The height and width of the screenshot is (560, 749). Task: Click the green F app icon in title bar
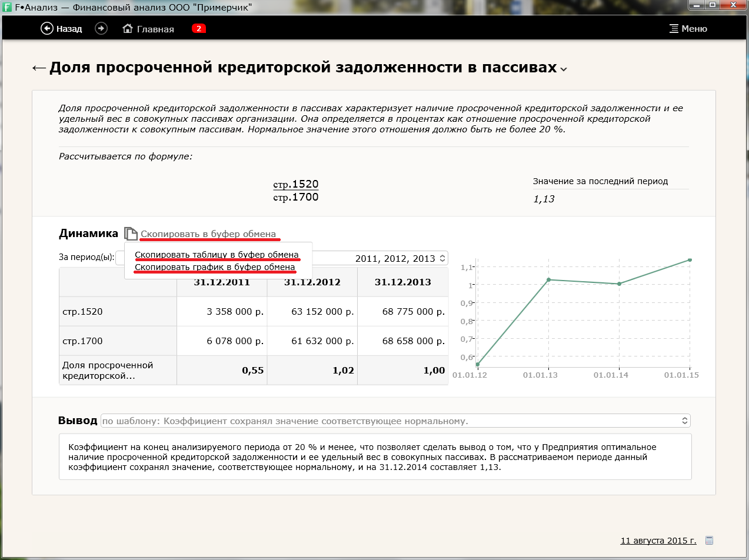point(8,6)
